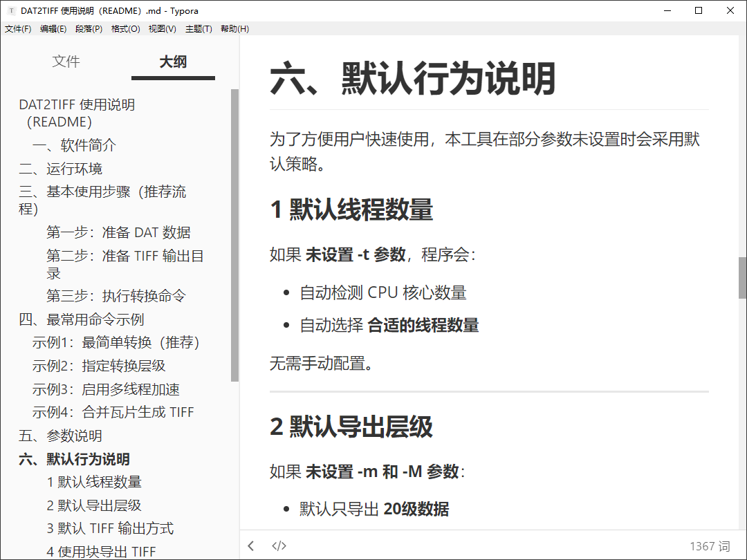Open the 编辑(E) menu
This screenshot has width=747, height=560.
click(x=53, y=29)
